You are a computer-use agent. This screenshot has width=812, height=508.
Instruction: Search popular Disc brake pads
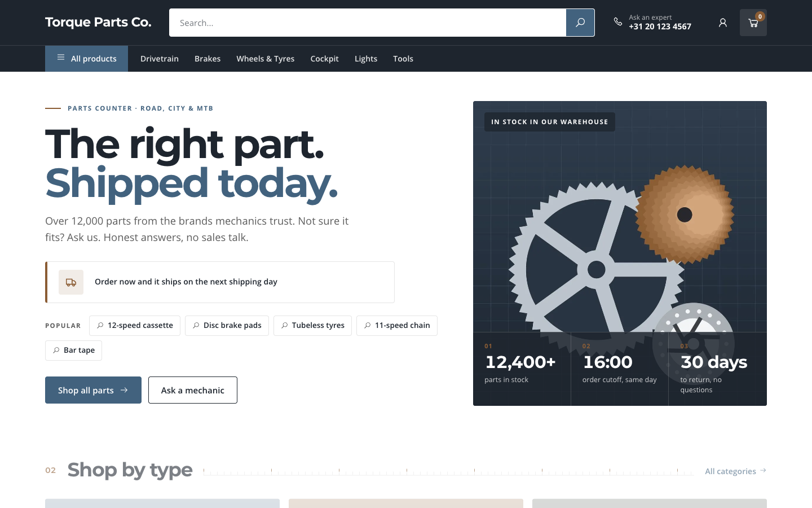tap(227, 326)
